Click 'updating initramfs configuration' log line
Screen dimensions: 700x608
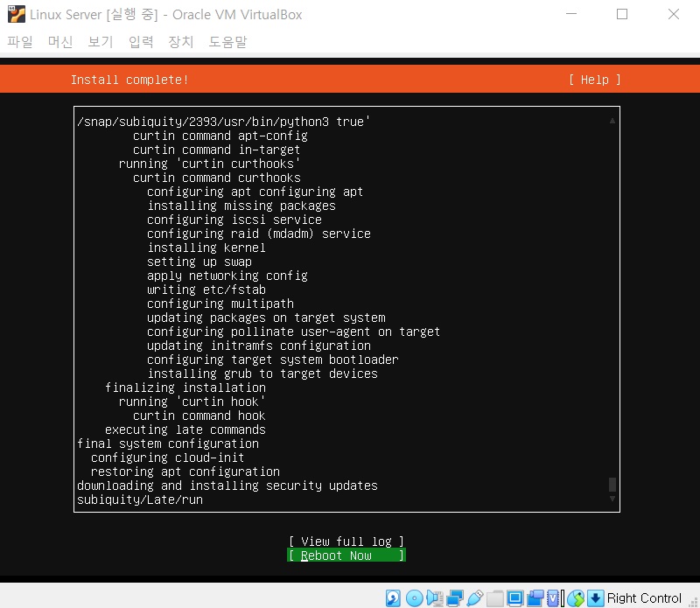[259, 346]
